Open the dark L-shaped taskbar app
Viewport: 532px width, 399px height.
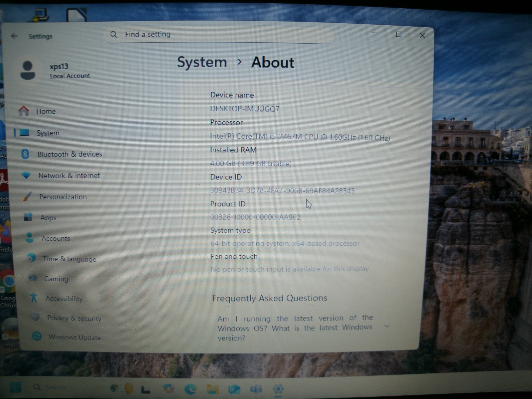point(146,389)
